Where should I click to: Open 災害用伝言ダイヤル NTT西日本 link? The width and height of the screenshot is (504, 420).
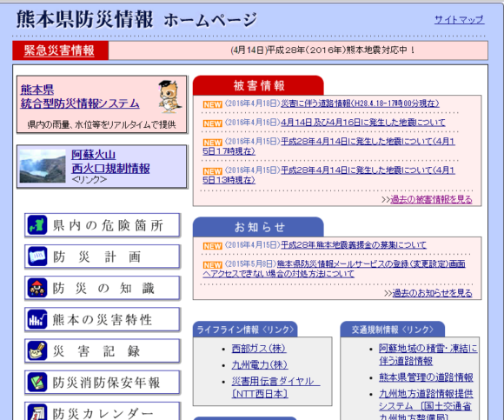[275, 387]
